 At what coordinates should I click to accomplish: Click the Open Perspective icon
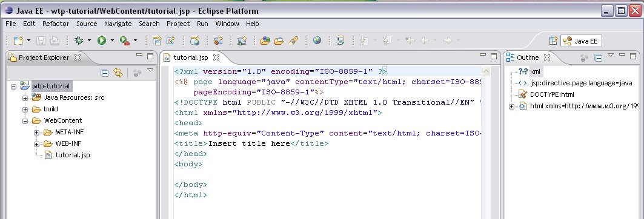(554, 41)
